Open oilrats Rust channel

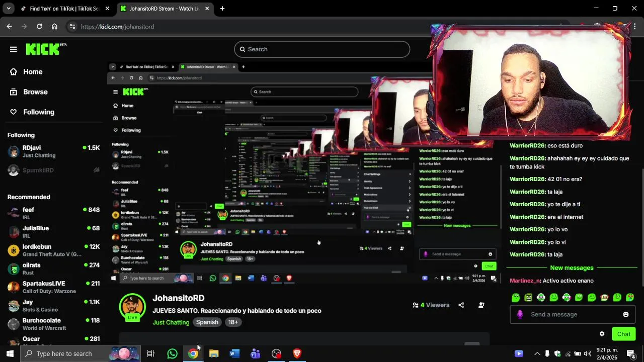point(53,268)
